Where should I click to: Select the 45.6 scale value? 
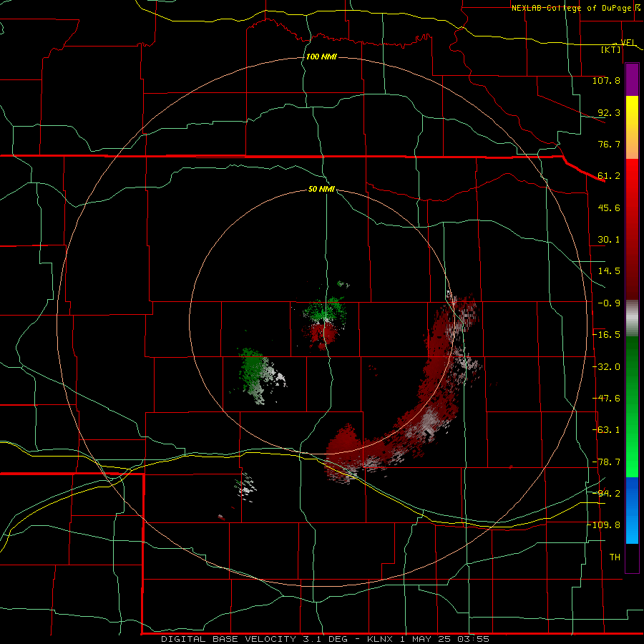click(x=609, y=208)
